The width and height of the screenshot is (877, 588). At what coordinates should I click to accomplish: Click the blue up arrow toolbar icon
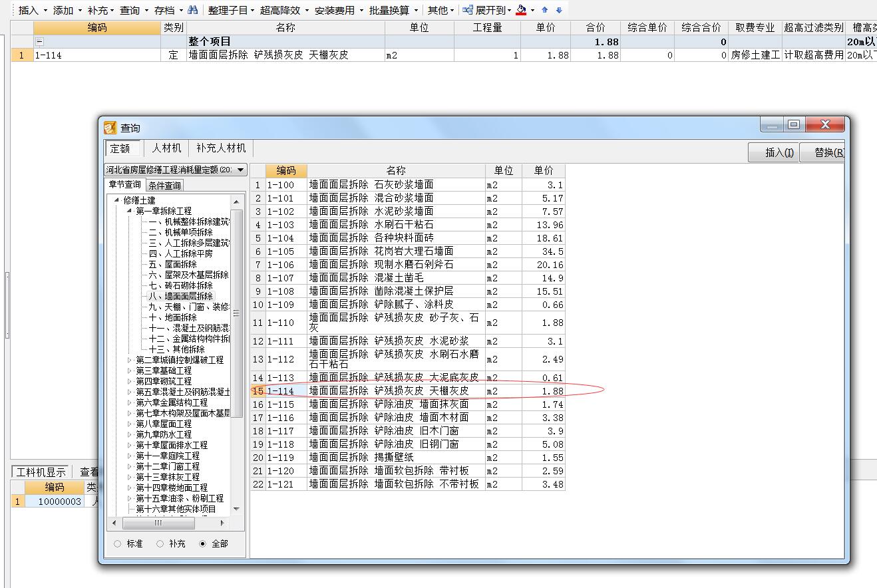click(545, 10)
